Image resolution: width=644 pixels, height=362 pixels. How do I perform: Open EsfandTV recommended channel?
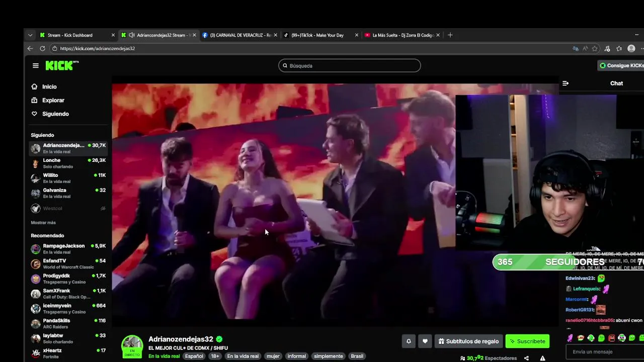[68, 264]
